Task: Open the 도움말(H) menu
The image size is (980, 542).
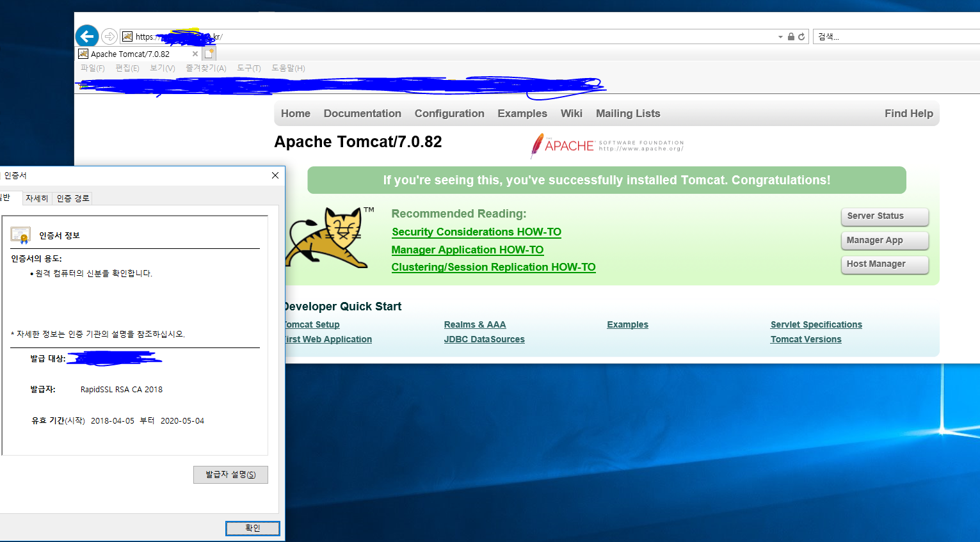Action: (x=288, y=68)
